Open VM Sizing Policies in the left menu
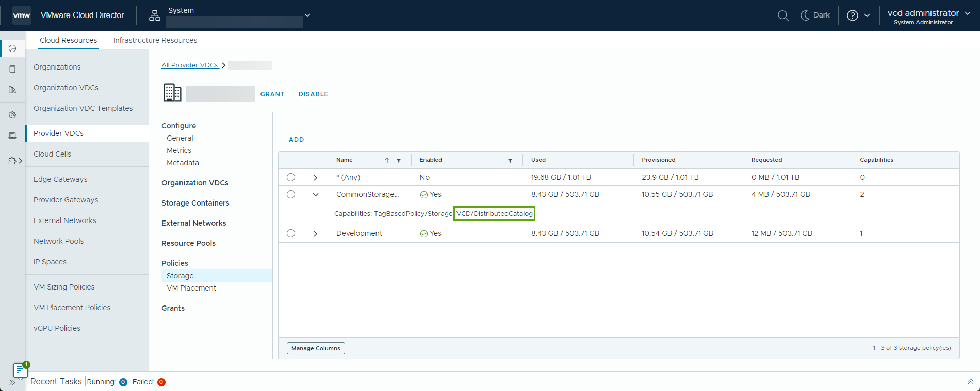The width and height of the screenshot is (980, 391). pos(64,287)
